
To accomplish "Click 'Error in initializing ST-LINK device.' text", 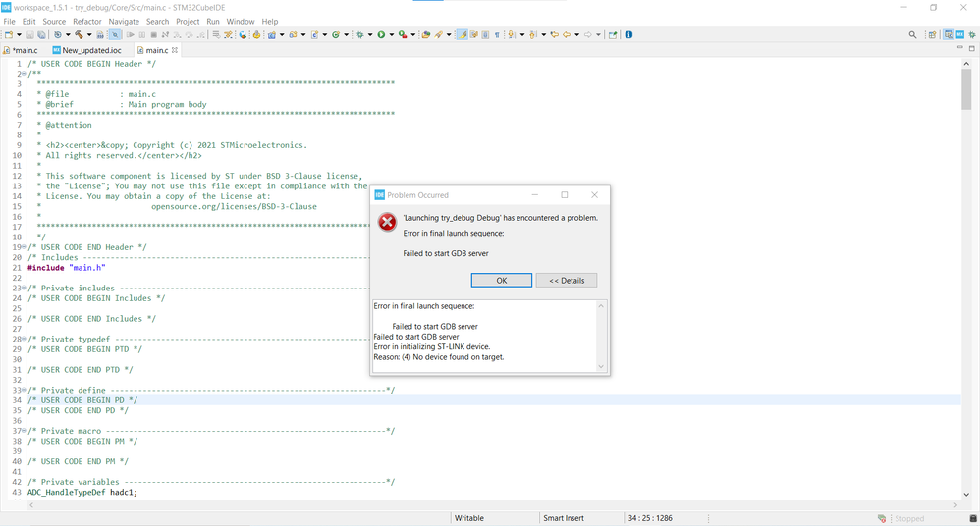I will coord(432,346).
